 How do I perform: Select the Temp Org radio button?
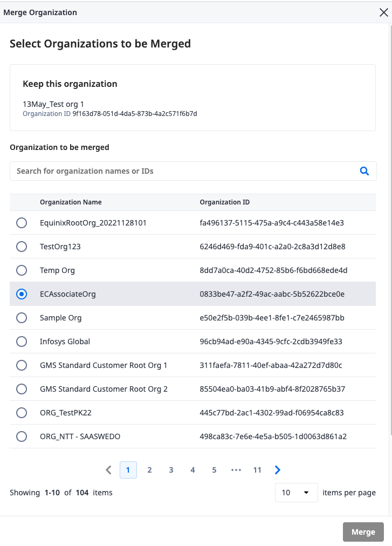coord(22,270)
